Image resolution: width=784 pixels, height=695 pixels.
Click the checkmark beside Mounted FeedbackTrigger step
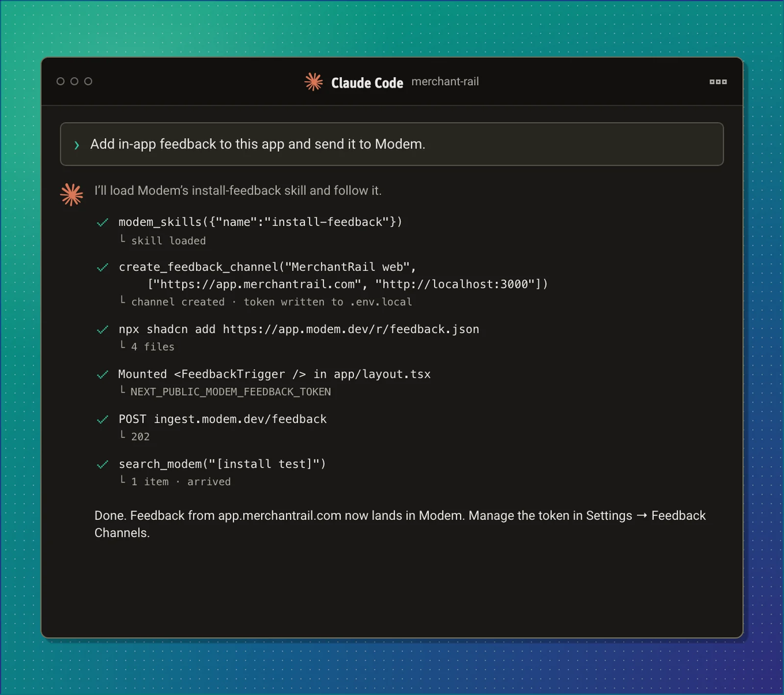[102, 375]
